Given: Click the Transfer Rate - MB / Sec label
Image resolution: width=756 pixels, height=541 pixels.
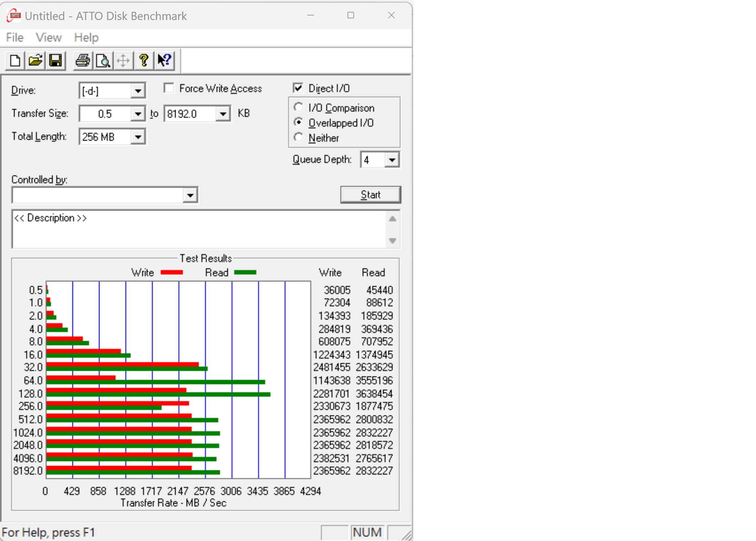Looking at the screenshot, I should click(x=174, y=503).
